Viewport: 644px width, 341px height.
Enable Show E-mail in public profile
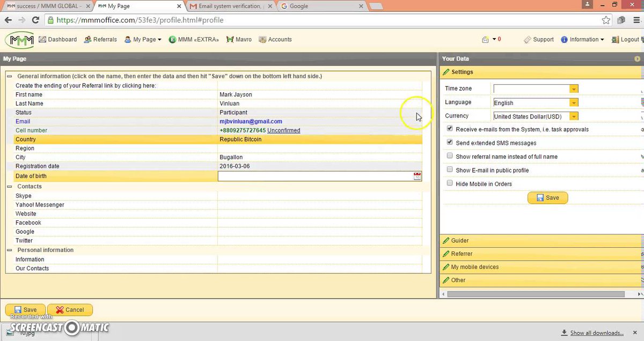(450, 170)
